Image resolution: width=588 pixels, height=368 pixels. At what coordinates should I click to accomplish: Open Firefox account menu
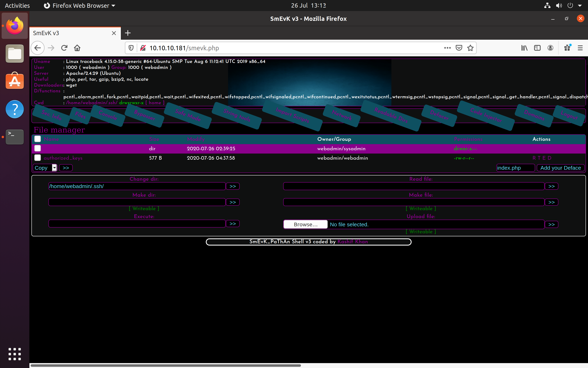click(x=550, y=48)
